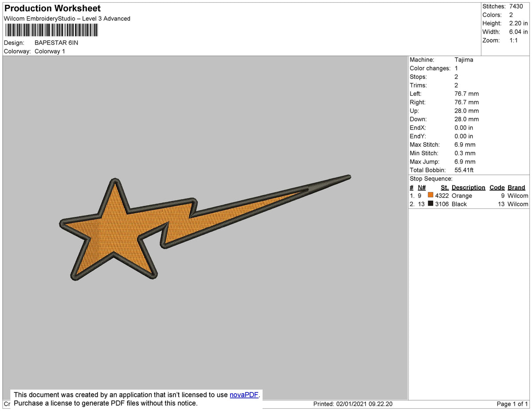Click the Printed date text in footer
Screen dimensions: 532x411
click(x=353, y=404)
